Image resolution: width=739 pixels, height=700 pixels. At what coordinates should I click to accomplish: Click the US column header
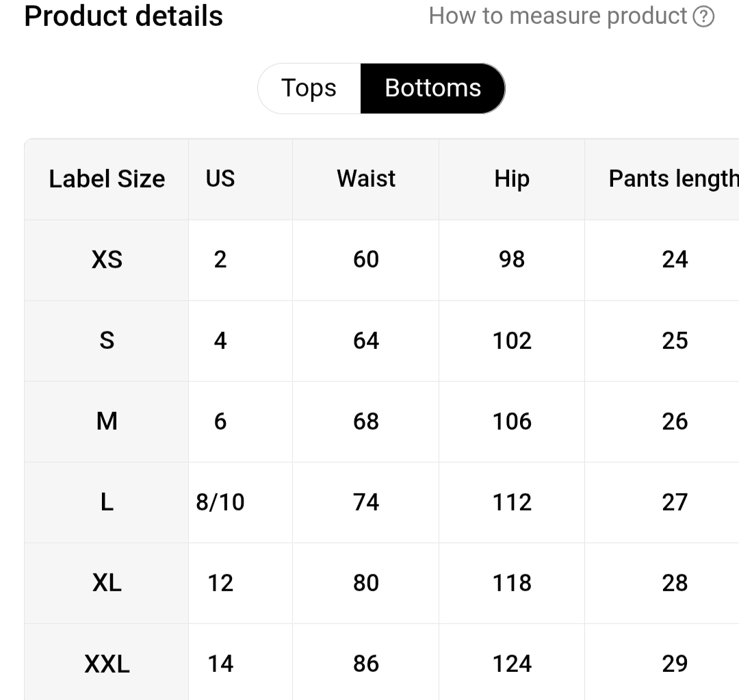point(220,179)
